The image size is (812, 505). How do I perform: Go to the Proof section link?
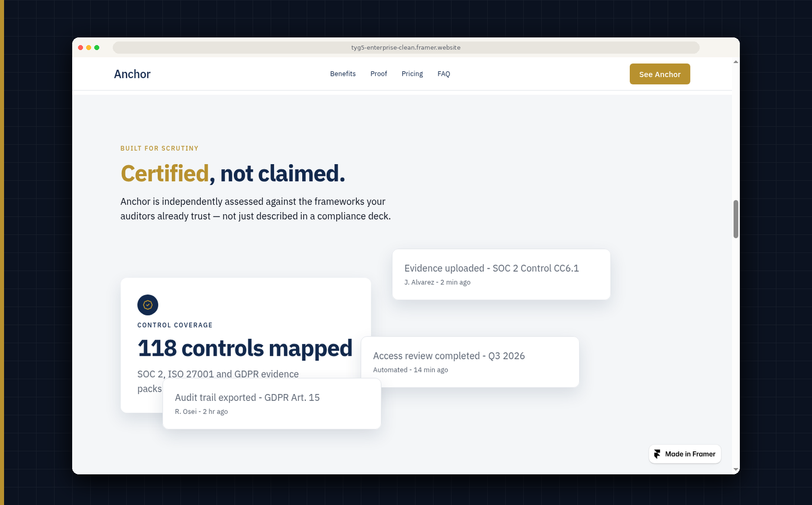click(x=378, y=73)
